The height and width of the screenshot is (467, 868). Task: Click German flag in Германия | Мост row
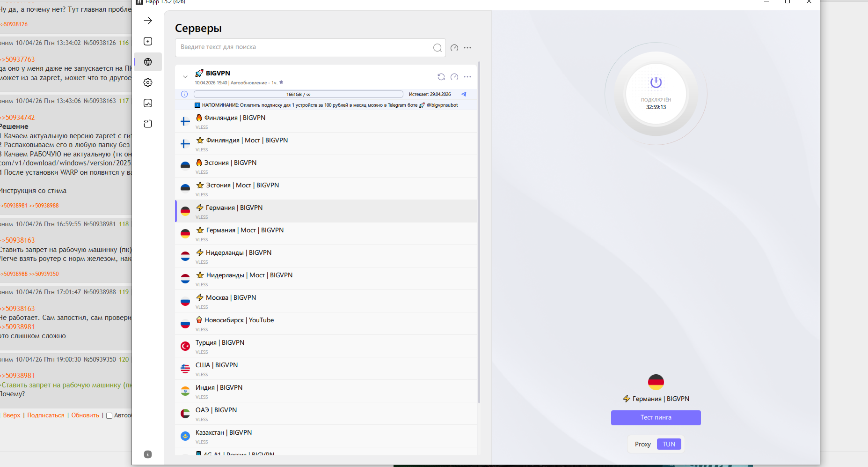(185, 234)
